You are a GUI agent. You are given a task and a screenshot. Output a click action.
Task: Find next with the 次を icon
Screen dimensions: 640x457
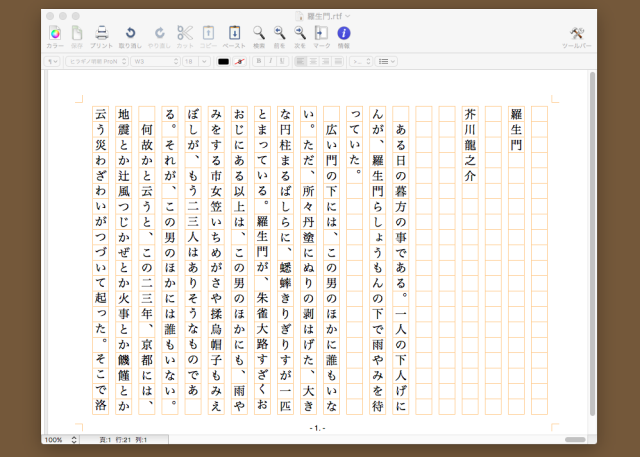[300, 33]
